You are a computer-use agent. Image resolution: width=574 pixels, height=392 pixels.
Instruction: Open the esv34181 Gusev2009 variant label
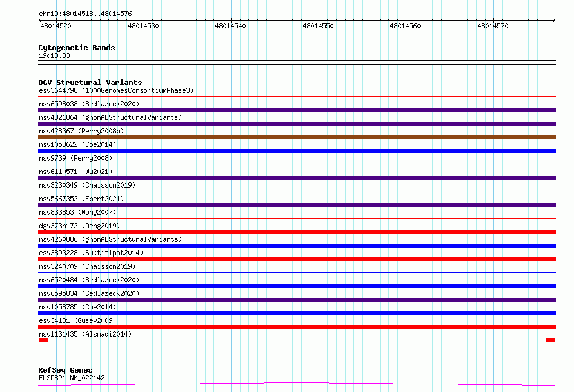click(77, 320)
